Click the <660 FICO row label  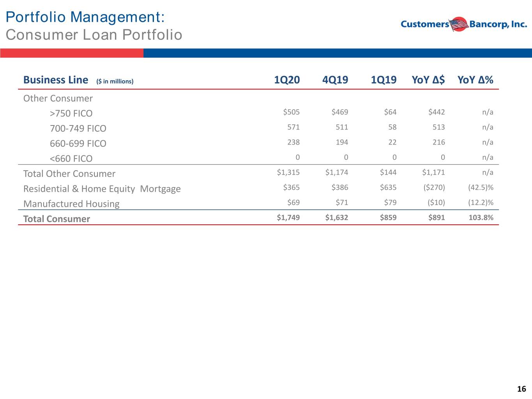coord(71,159)
